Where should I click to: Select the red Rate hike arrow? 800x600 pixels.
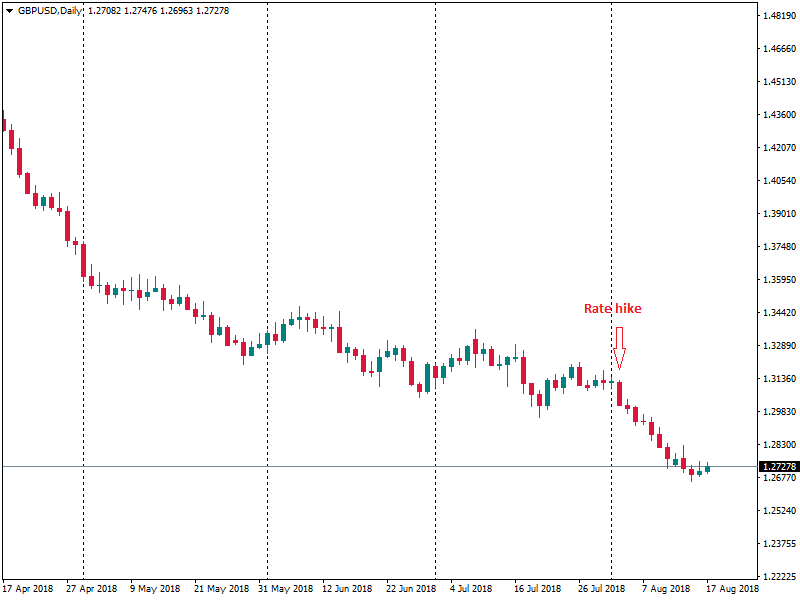pyautogui.click(x=619, y=347)
